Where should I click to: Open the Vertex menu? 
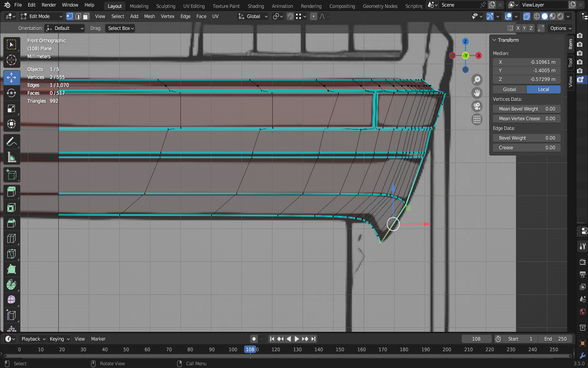pyautogui.click(x=167, y=16)
